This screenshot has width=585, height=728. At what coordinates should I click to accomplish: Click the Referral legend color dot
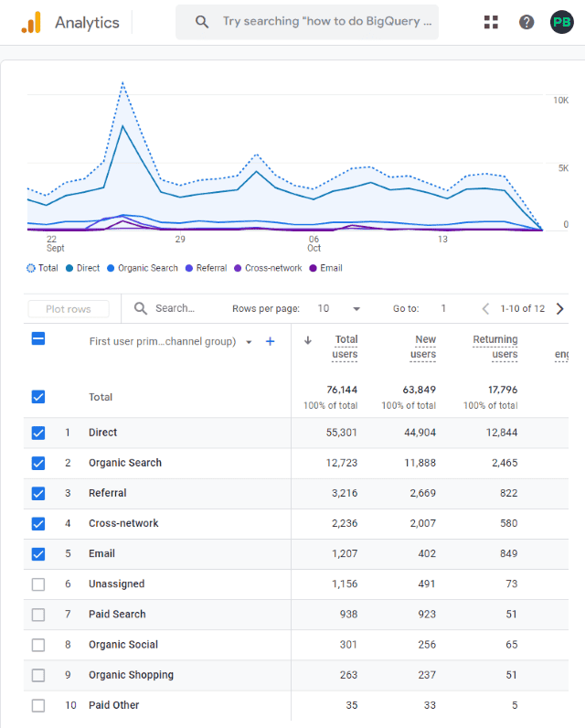click(x=189, y=268)
